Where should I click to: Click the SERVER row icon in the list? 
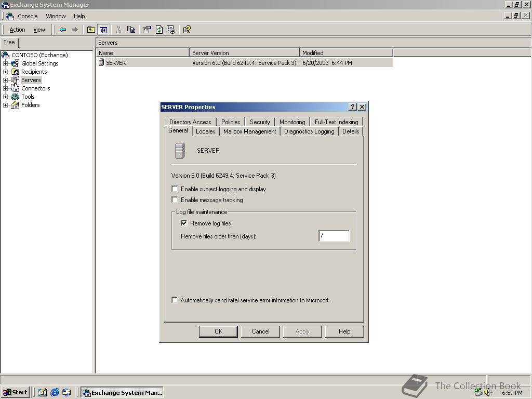[101, 62]
